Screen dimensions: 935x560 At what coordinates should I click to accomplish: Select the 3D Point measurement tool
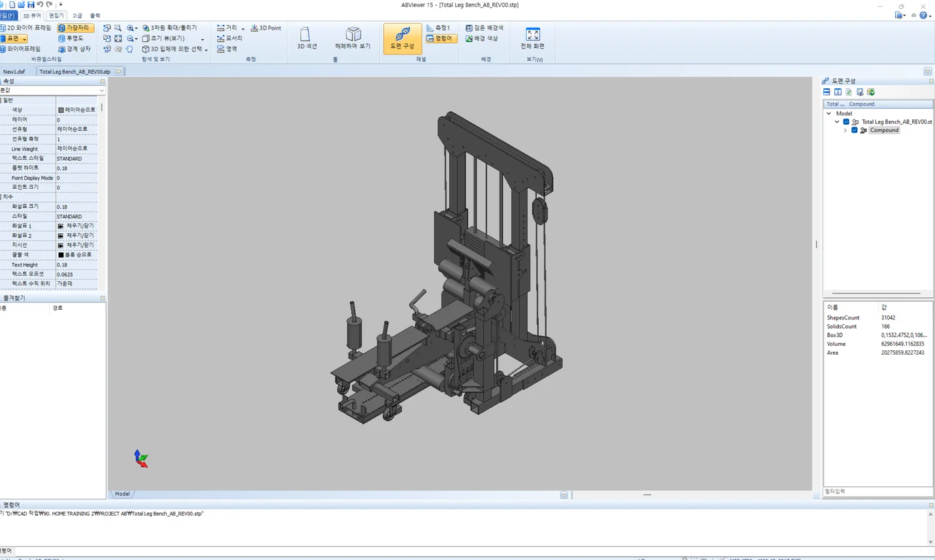tap(266, 28)
